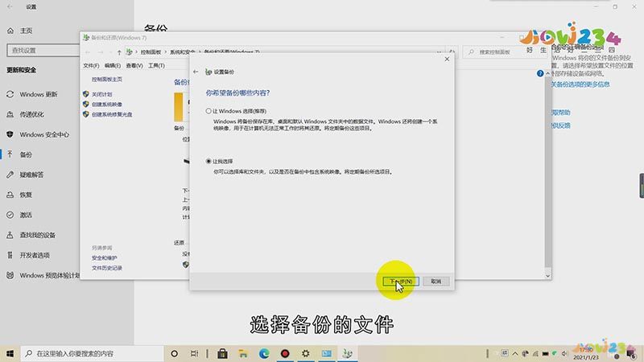Click the 控制面板 breadcrumb
Image resolution: width=644 pixels, height=362 pixels.
[x=151, y=52]
